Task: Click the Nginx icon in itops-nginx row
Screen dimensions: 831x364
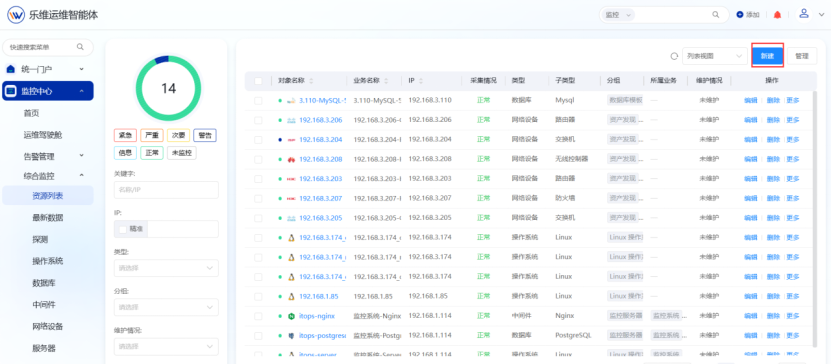Action: (x=291, y=316)
